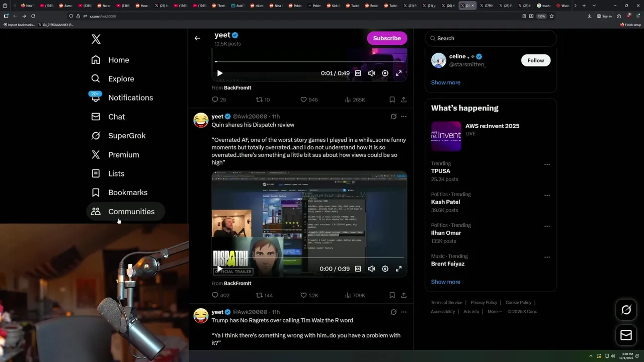Go forward in the browser toolbar
This screenshot has height=362, width=644.
(24, 16)
